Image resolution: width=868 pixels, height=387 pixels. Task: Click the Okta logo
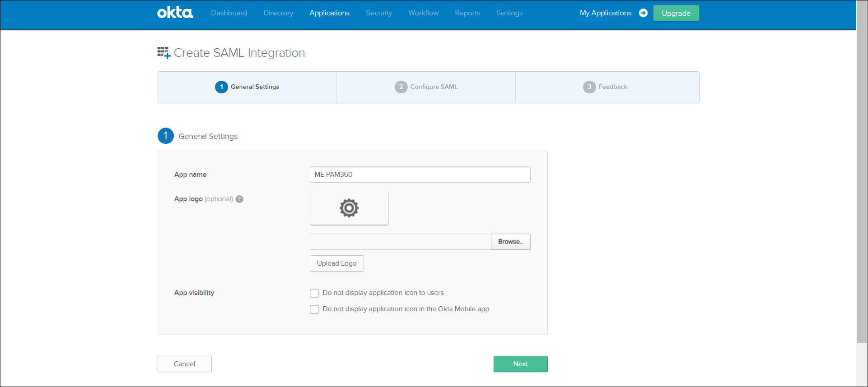[x=175, y=13]
